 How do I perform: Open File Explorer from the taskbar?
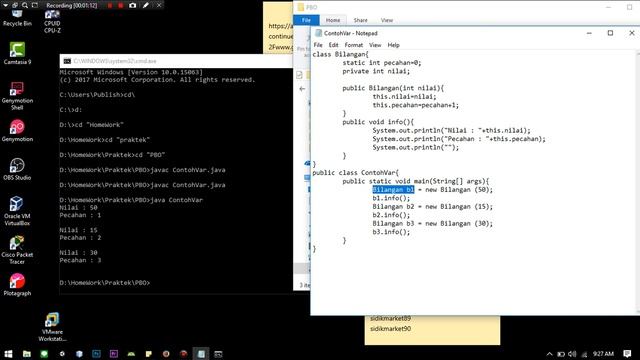click(x=27, y=354)
